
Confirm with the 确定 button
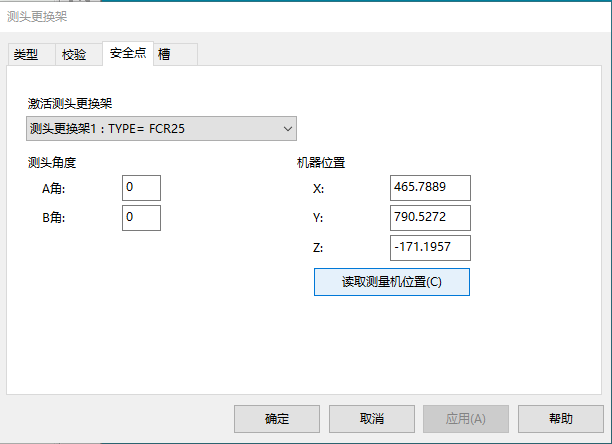pos(277,419)
